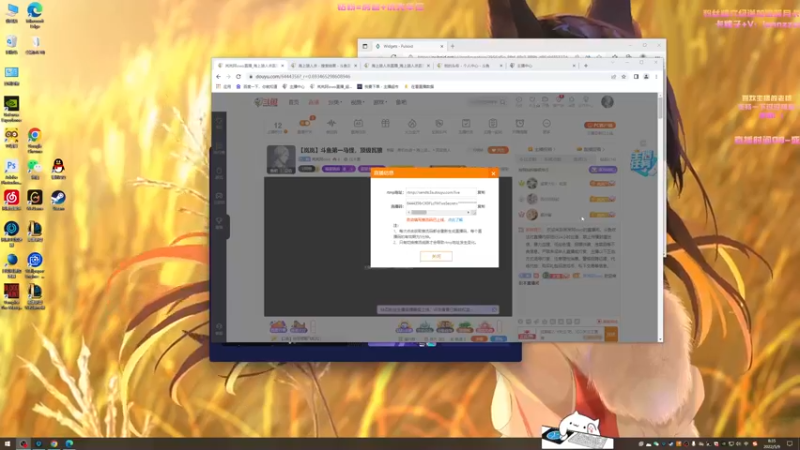This screenshot has height=450, width=800.
Task: Open Google Chrome desktop shortcut
Action: coord(35,141)
